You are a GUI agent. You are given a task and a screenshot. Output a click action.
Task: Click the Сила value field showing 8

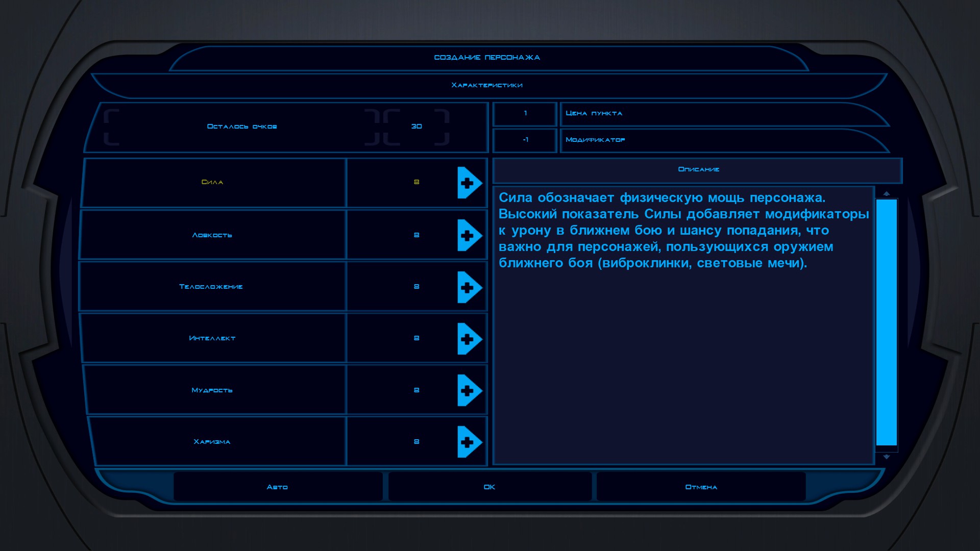tap(416, 183)
